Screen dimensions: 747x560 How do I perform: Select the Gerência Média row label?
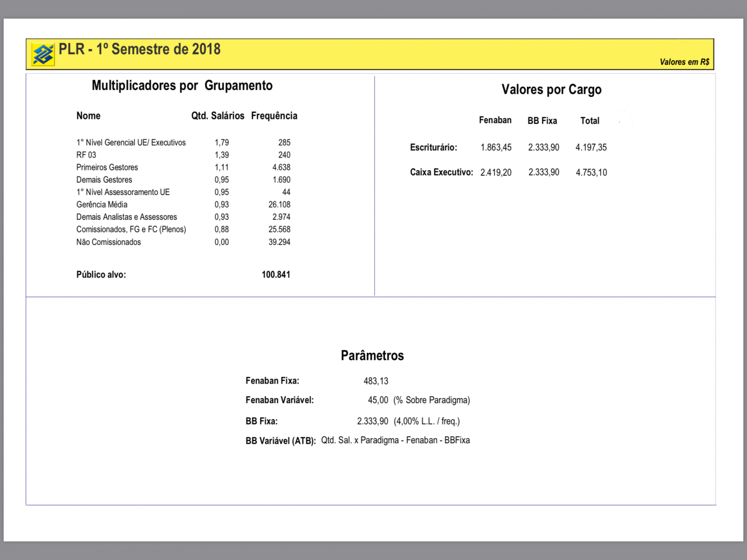[x=102, y=204]
